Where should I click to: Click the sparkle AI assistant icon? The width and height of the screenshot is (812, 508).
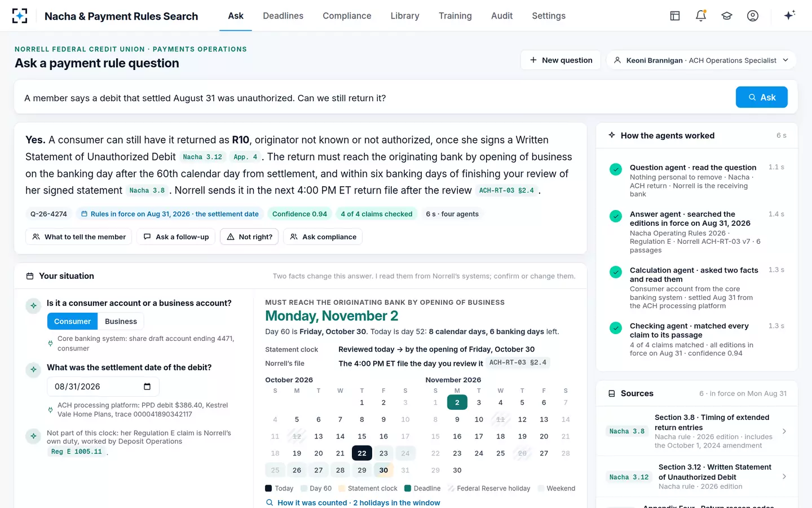789,15
